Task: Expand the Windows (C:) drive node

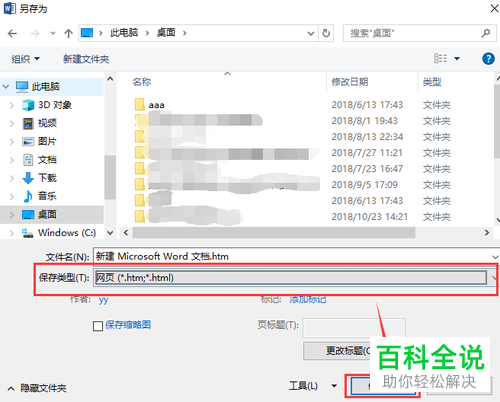Action: 12,233
